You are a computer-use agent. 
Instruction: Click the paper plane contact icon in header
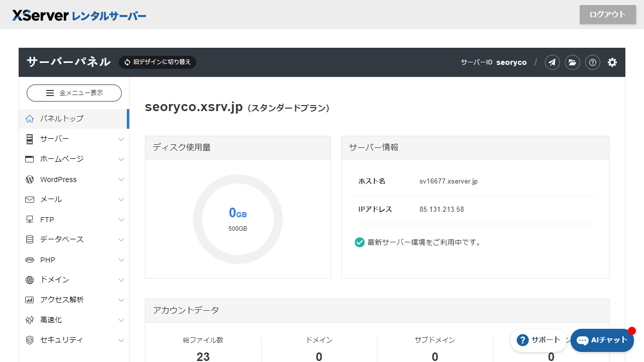pyautogui.click(x=552, y=62)
